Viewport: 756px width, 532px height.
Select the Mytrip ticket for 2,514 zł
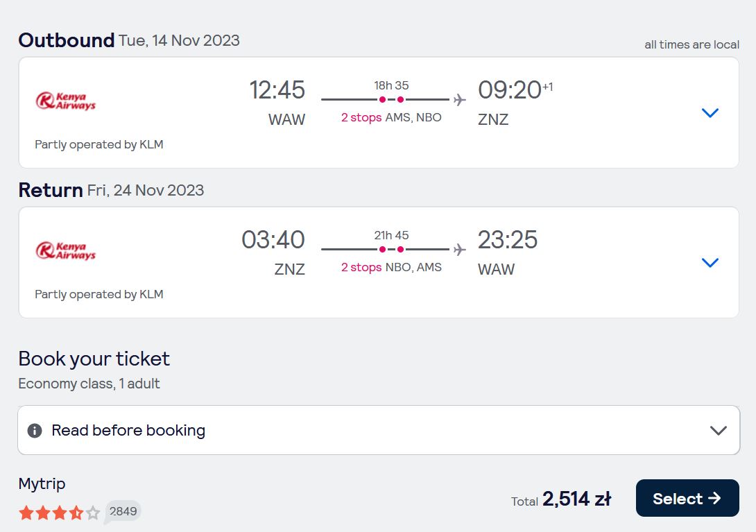(x=687, y=498)
